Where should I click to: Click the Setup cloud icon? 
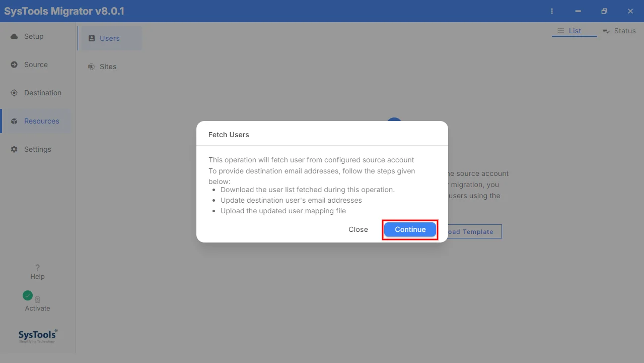click(14, 36)
